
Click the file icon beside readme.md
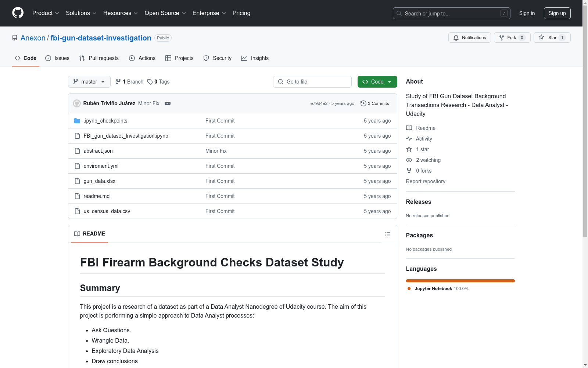77,196
